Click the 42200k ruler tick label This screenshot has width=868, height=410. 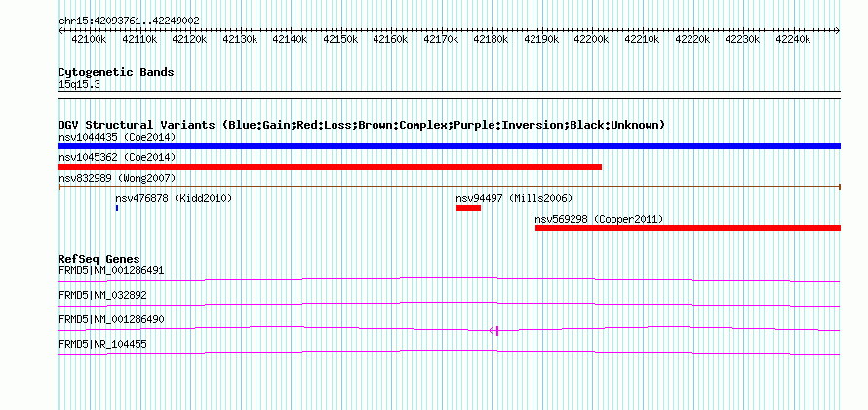pos(593,39)
